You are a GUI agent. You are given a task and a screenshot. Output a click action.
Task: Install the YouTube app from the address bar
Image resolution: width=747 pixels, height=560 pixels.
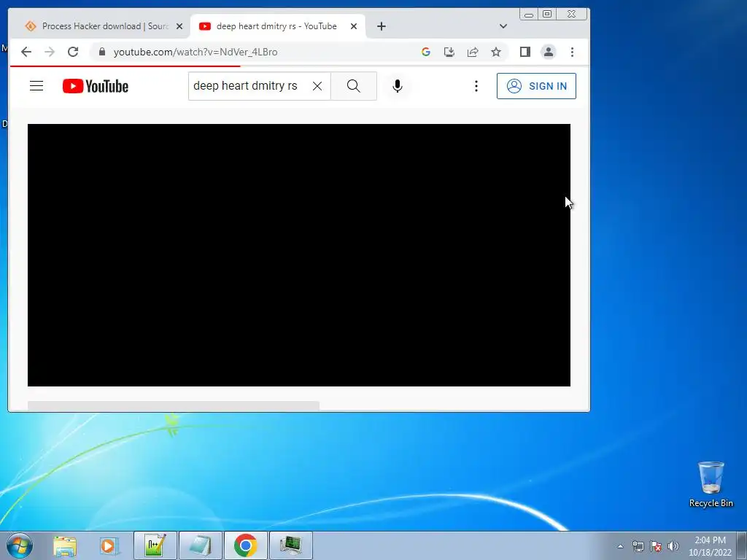(x=449, y=52)
